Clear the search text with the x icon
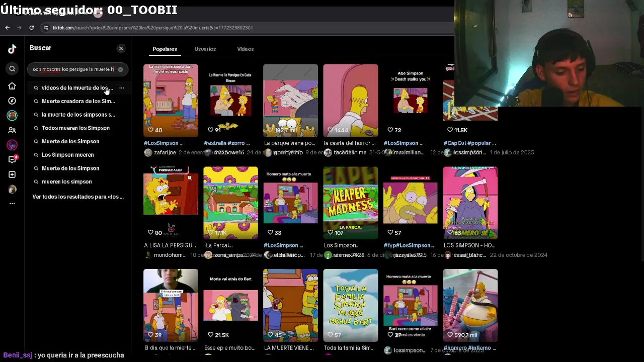This screenshot has height=362, width=644. 120,69
